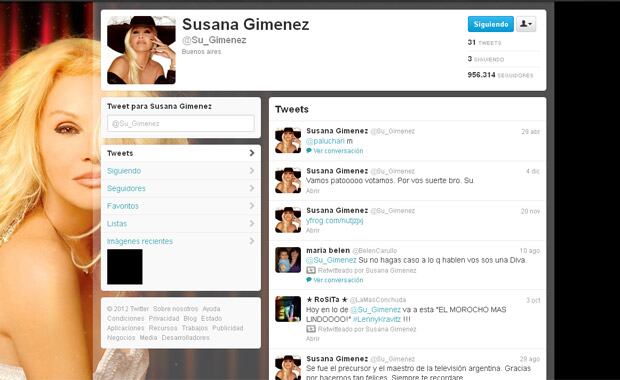Viewport: 620px width, 380px height.
Task: Open the Blog footer link
Action: 190,318
